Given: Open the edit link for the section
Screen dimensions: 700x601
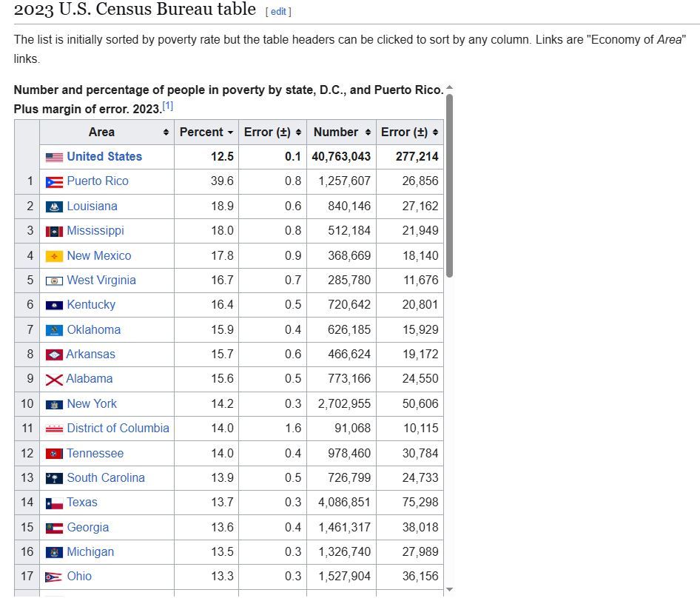Looking at the screenshot, I should [x=278, y=12].
